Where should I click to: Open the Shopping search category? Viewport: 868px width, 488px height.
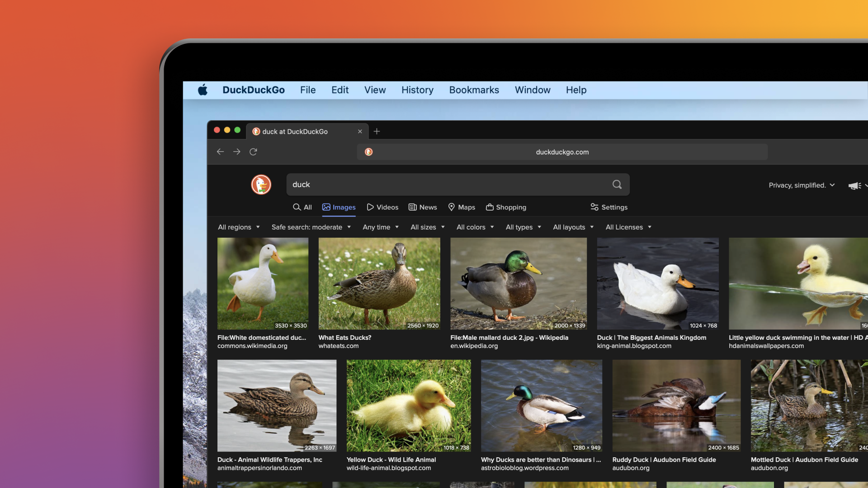[x=506, y=207]
